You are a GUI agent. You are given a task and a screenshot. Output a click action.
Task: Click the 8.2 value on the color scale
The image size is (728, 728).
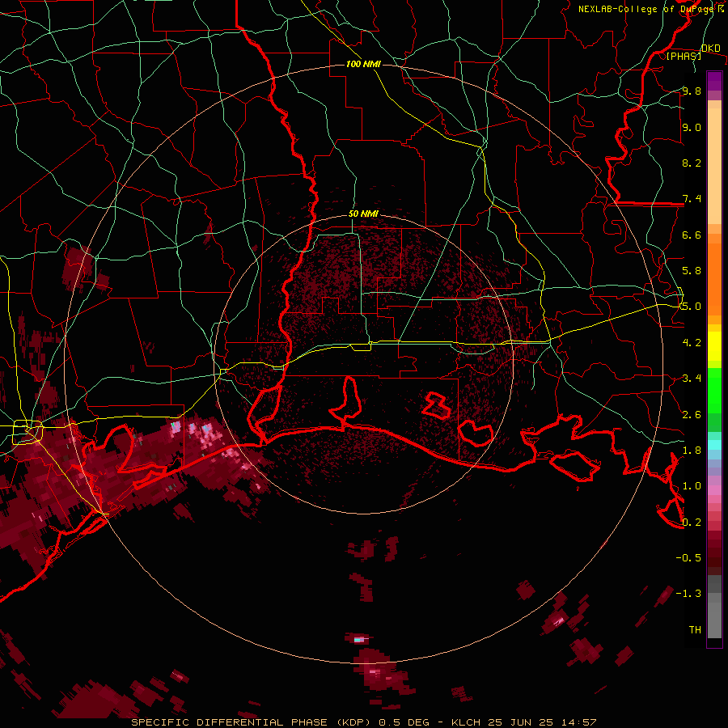tap(692, 163)
